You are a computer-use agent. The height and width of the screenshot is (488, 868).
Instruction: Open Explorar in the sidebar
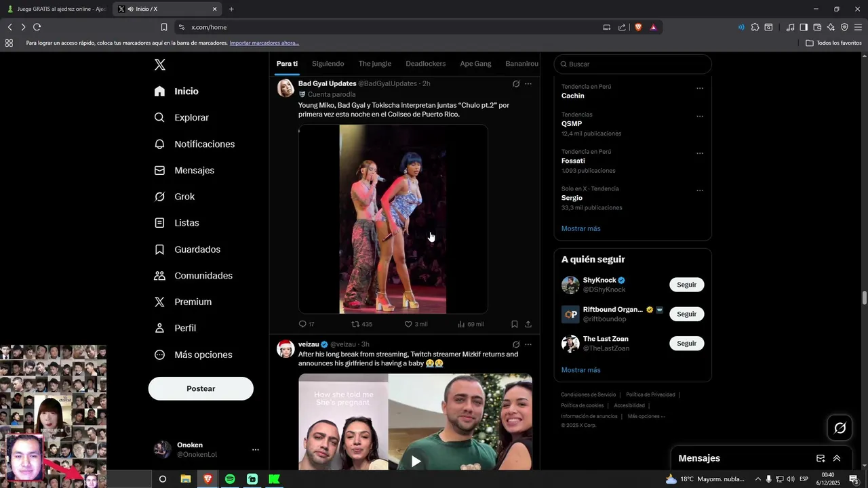point(182,117)
